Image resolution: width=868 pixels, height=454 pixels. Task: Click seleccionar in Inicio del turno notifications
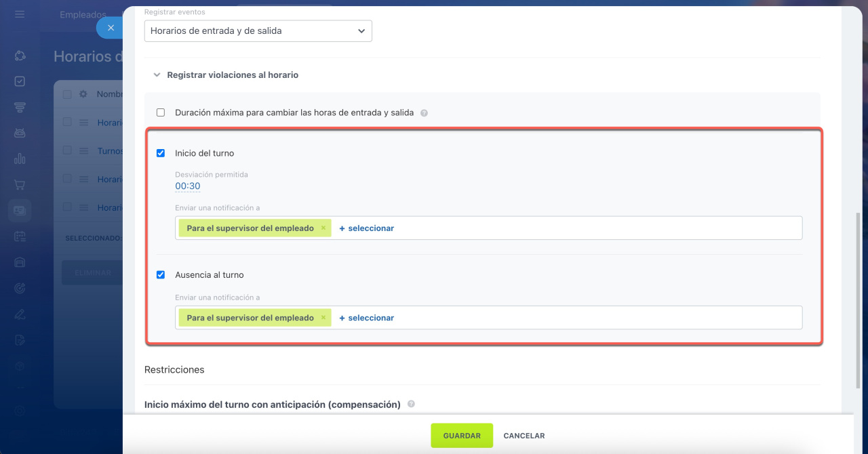[367, 228]
